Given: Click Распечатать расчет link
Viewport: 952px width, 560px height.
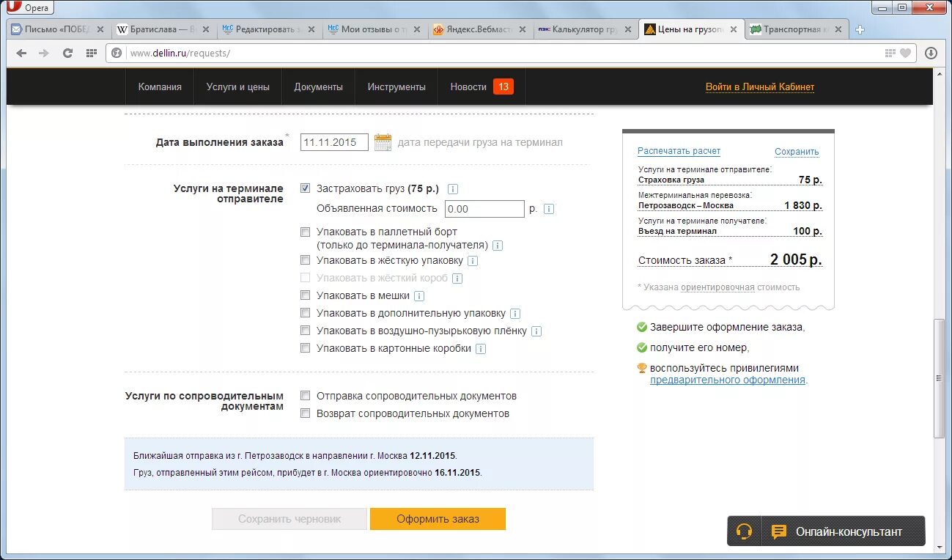Looking at the screenshot, I should point(679,151).
